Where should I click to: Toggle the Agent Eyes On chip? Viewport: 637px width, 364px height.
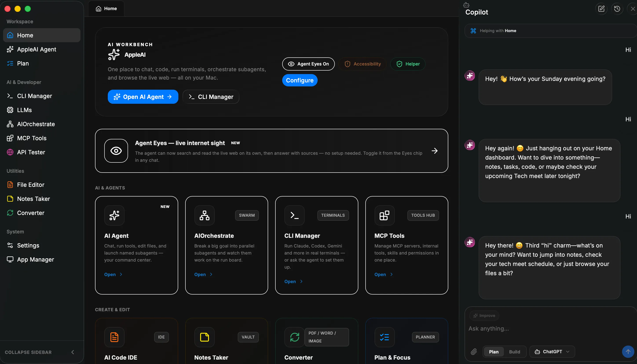(x=308, y=64)
